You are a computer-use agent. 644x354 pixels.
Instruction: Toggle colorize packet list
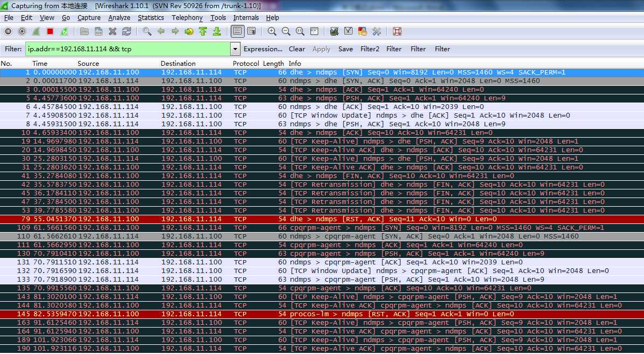[x=238, y=32]
